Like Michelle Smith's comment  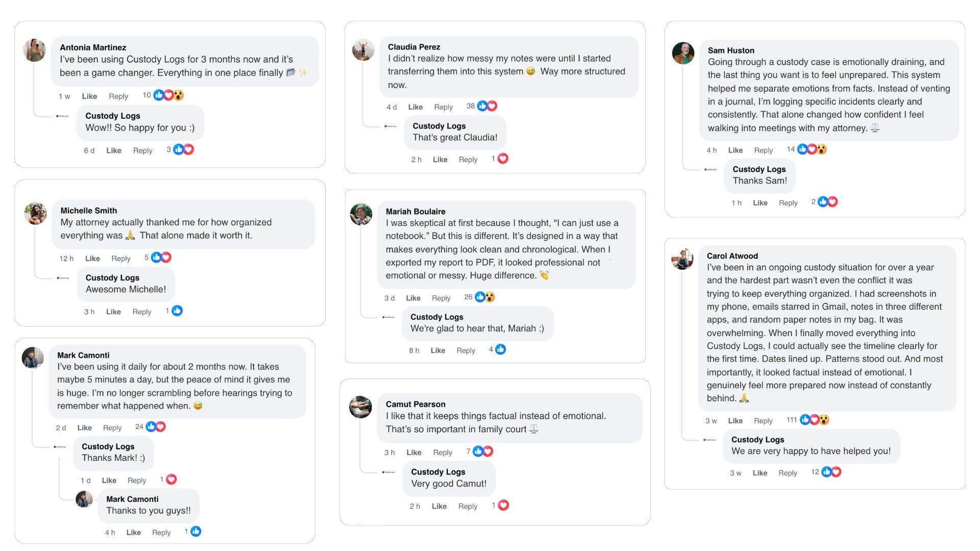92,259
